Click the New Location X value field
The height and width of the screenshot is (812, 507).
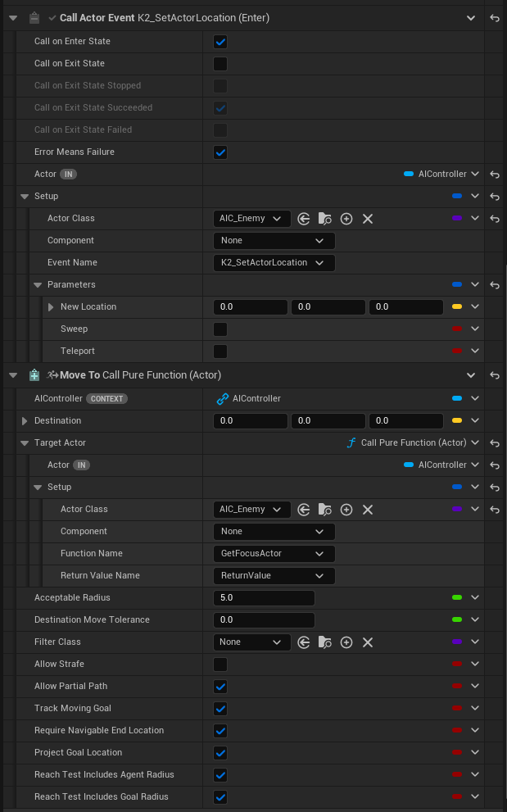250,307
